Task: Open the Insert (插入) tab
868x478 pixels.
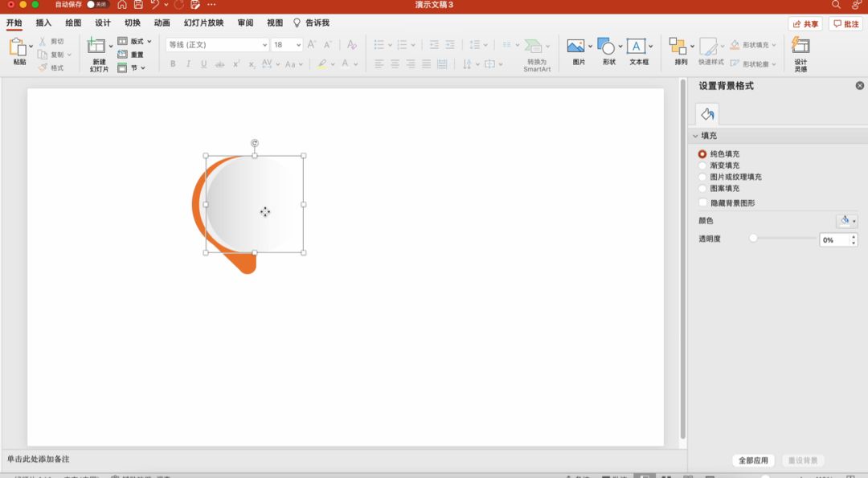Action: point(43,22)
